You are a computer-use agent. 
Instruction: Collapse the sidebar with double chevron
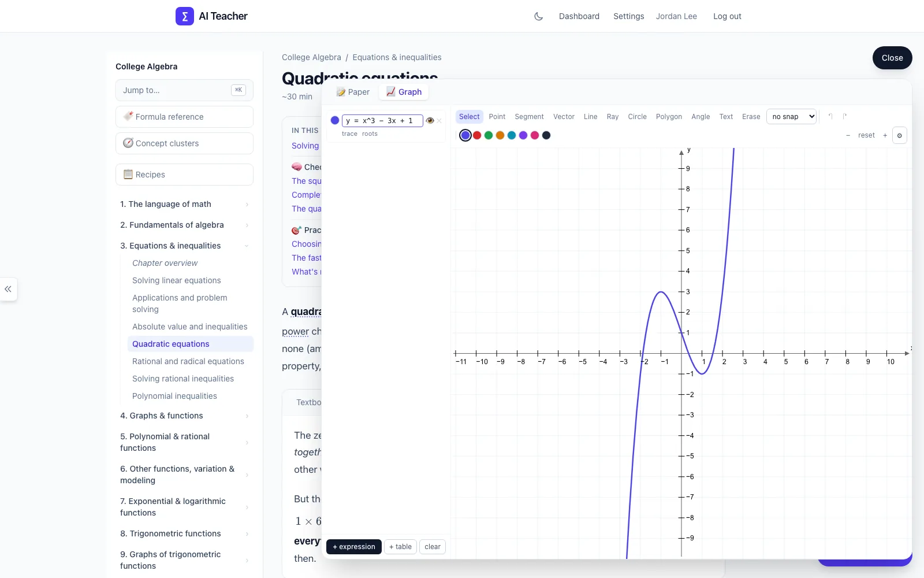(x=8, y=289)
